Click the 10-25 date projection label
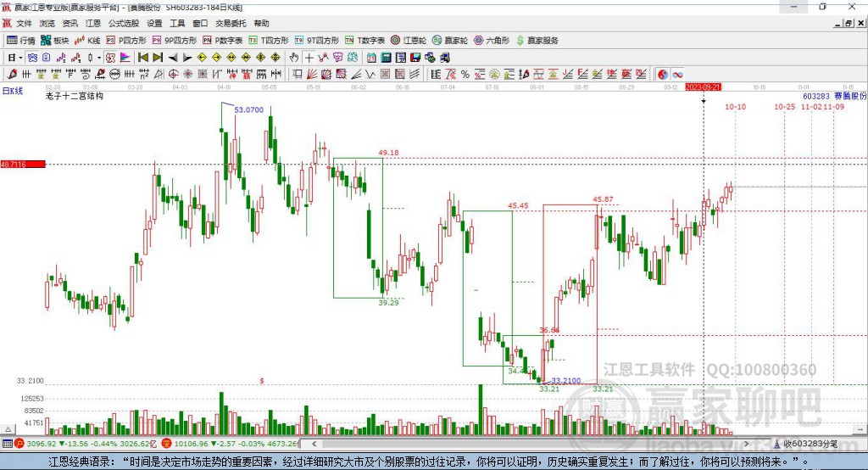Screen dimensions: 868x470 (x=784, y=106)
